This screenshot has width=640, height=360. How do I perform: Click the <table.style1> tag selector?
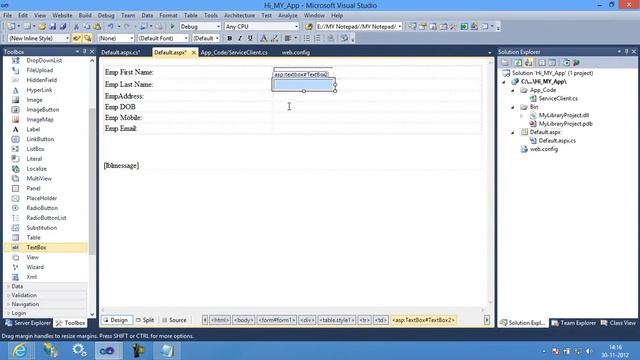(337, 320)
